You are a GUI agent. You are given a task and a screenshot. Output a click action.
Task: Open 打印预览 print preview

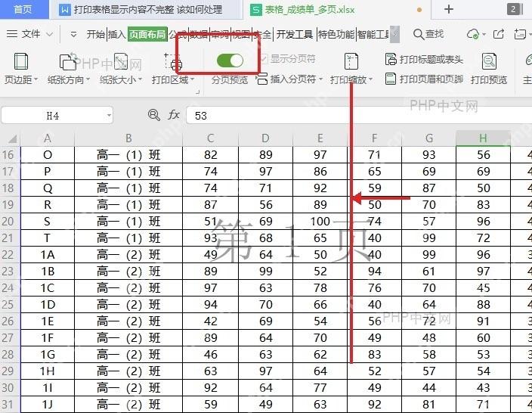click(x=489, y=69)
